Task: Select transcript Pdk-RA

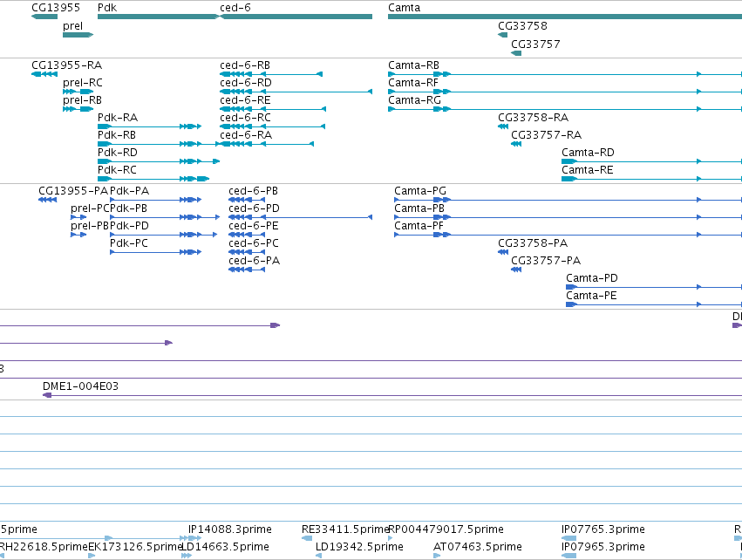Action: click(118, 118)
